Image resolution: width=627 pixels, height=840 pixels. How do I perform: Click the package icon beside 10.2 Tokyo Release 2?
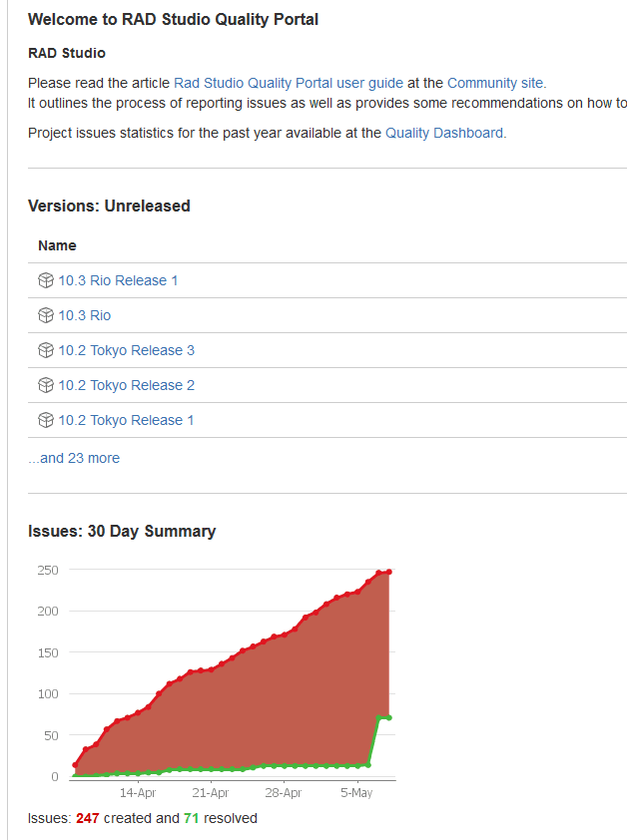coord(46,385)
